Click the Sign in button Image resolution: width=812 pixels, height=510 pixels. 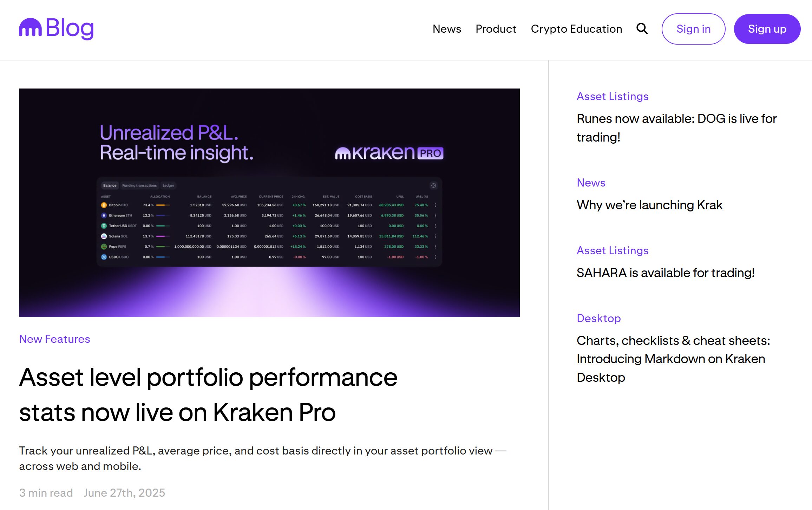(x=693, y=29)
